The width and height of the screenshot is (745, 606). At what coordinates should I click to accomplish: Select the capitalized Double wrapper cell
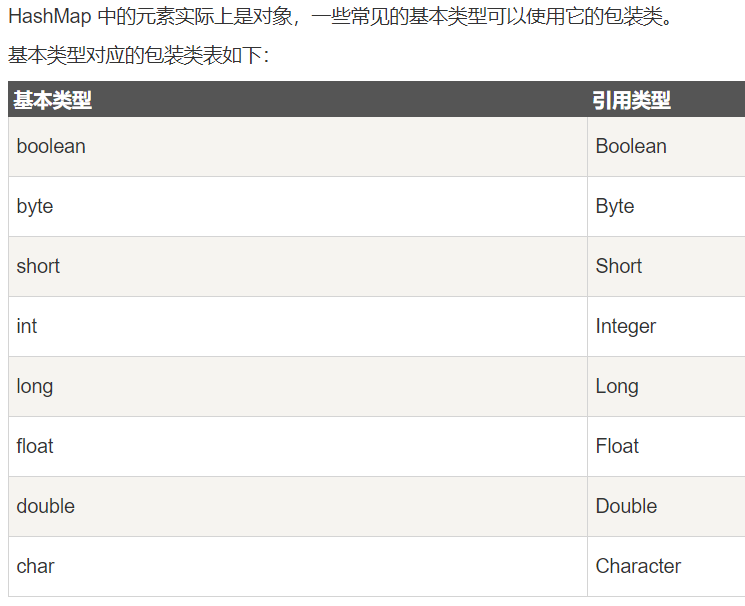(x=626, y=506)
